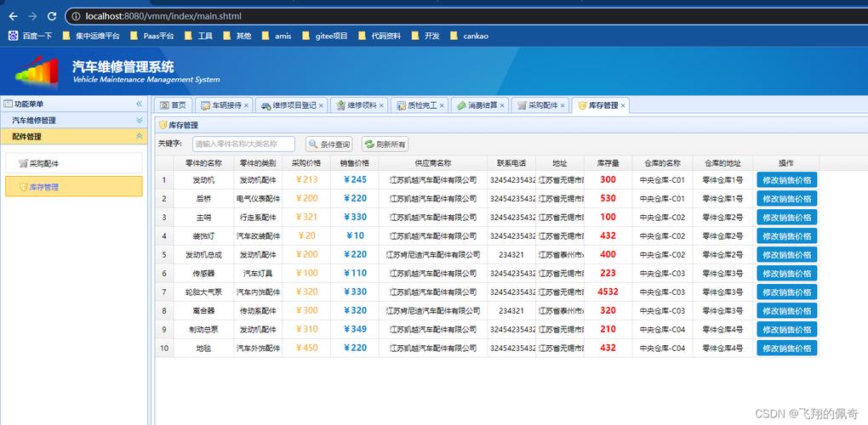
Task: Open the amis bookmark folder
Action: pyautogui.click(x=277, y=36)
